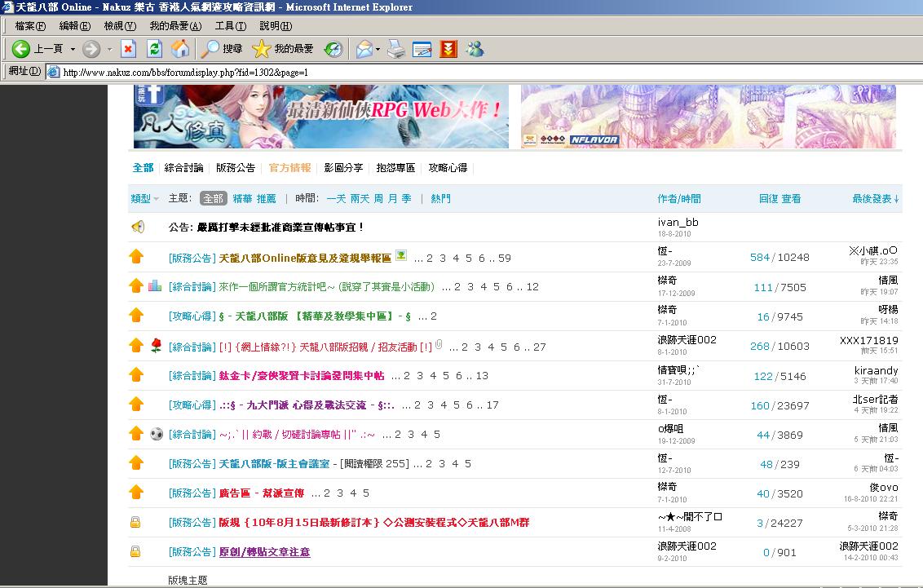This screenshot has height=588, width=923.
Task: Open 檢視 View menu
Action: click(x=120, y=26)
